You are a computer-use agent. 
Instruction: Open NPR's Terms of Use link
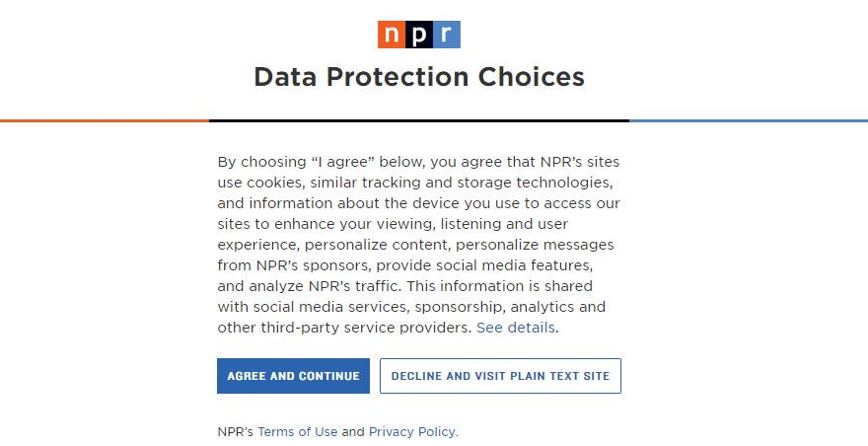(x=297, y=432)
